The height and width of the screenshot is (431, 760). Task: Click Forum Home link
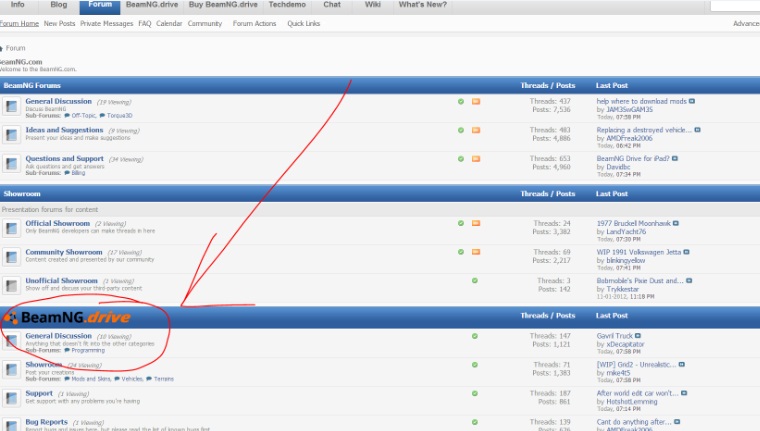point(19,23)
